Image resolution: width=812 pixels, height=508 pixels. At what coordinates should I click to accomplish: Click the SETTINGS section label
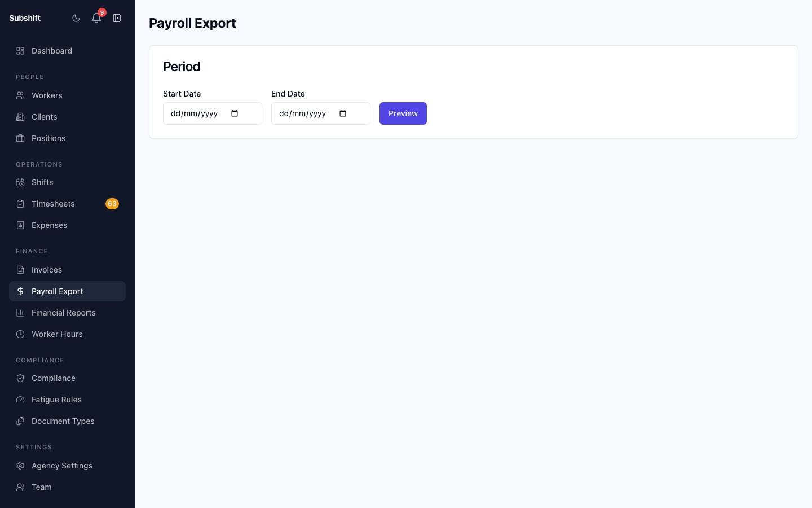pyautogui.click(x=34, y=447)
